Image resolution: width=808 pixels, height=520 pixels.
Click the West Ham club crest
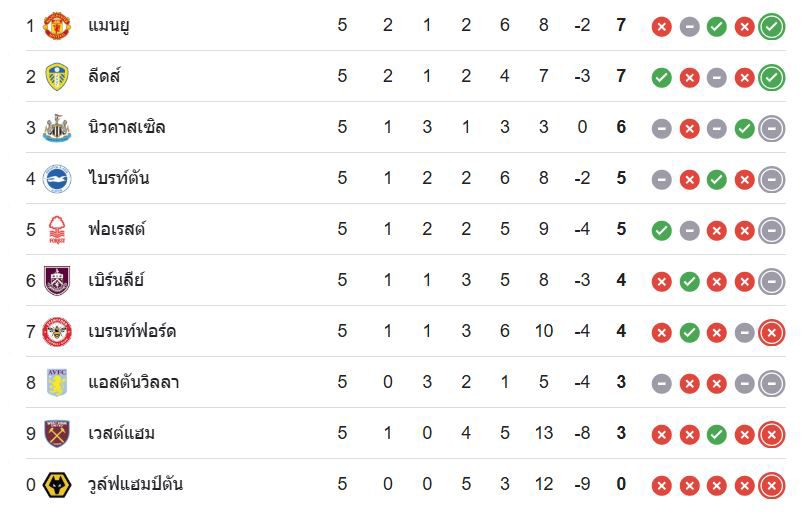point(56,433)
